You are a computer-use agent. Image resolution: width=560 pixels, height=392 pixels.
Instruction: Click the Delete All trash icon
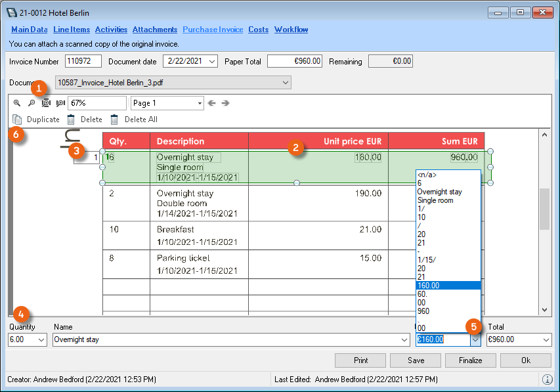tap(114, 120)
